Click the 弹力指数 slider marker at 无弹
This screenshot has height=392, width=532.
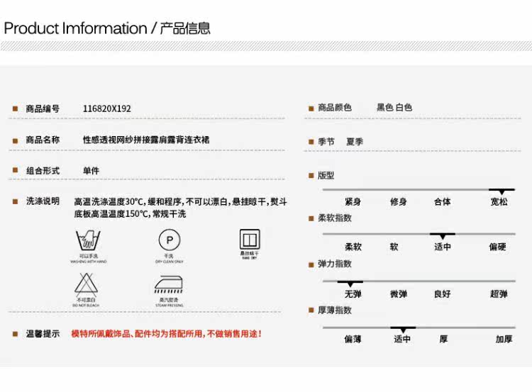(x=350, y=283)
